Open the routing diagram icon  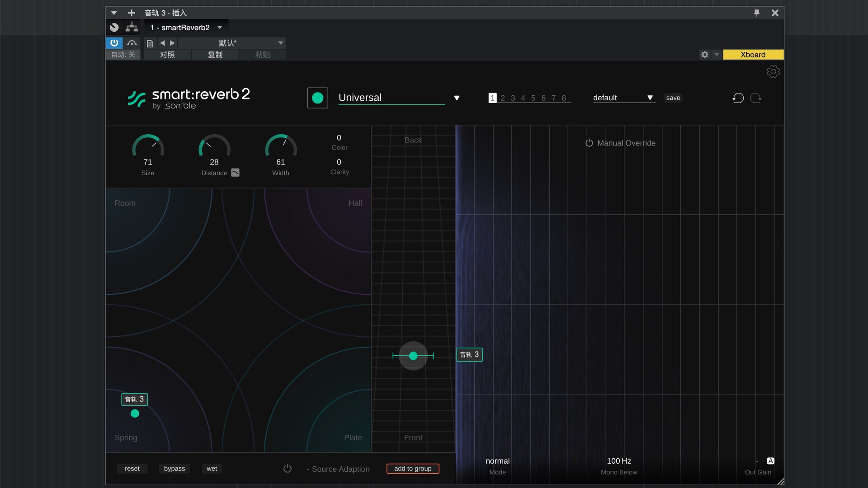coord(132,28)
